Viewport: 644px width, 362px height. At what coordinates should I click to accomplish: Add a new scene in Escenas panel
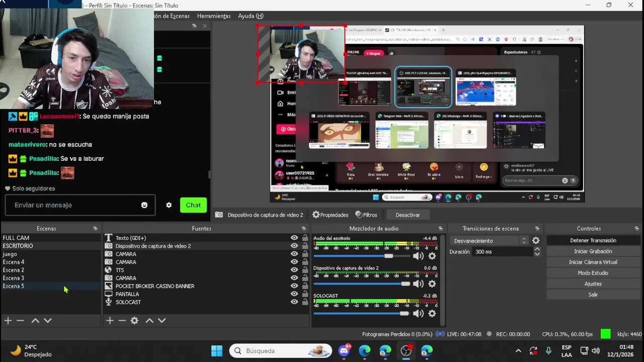click(x=8, y=320)
